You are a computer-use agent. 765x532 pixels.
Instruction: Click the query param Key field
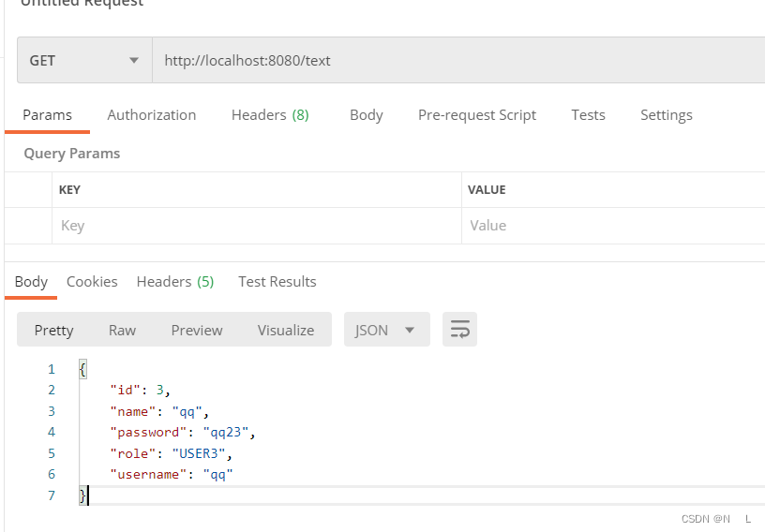(257, 226)
